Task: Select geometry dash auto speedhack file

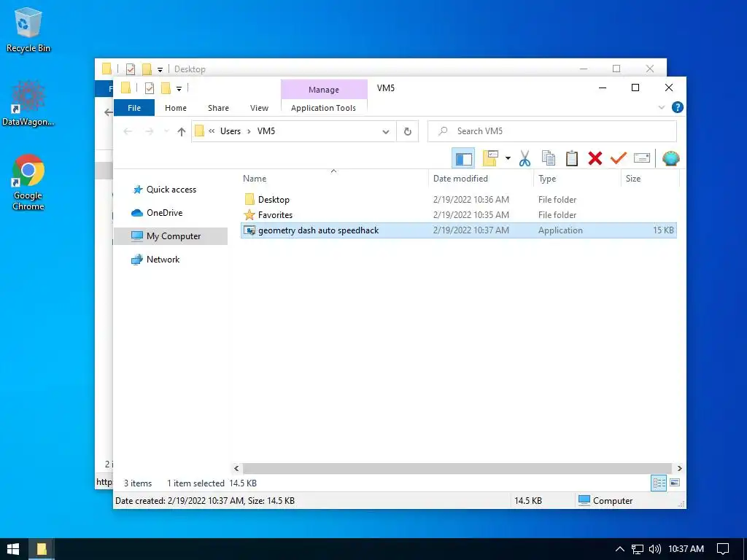Action: pos(459,230)
